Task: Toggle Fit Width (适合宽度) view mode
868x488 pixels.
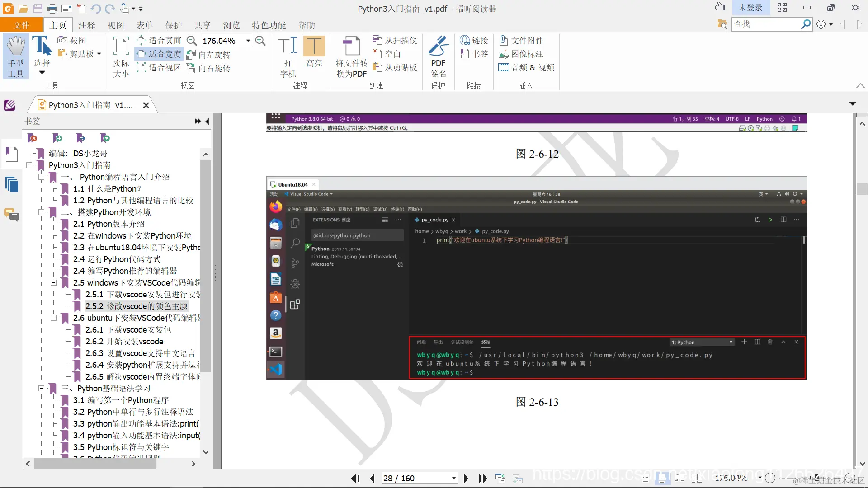Action: pos(159,54)
